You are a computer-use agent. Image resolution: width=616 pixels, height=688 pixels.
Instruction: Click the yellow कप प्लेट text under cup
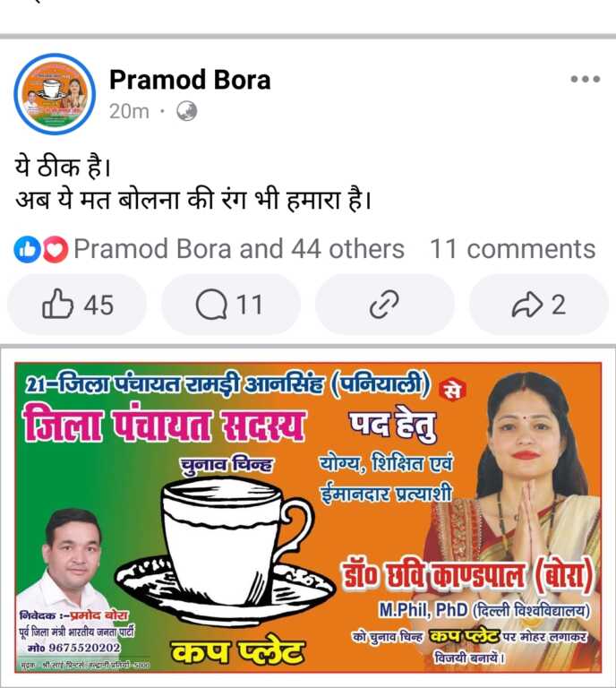click(237, 651)
